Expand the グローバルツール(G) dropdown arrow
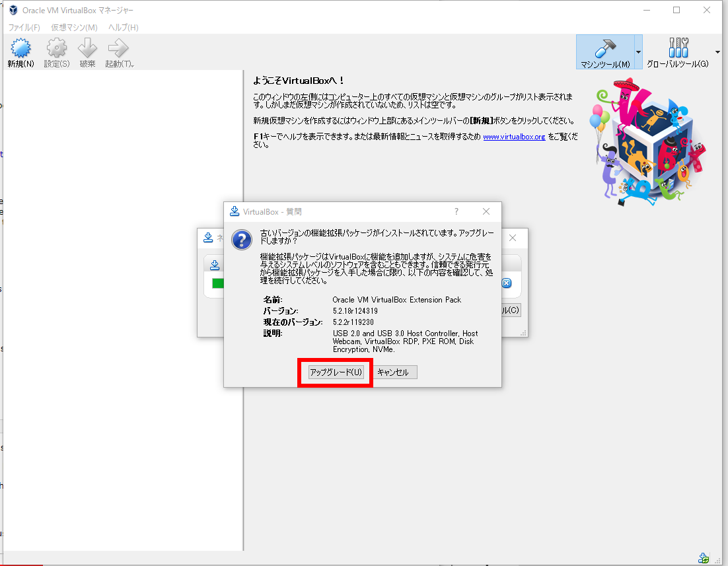This screenshot has width=728, height=566. tap(718, 52)
